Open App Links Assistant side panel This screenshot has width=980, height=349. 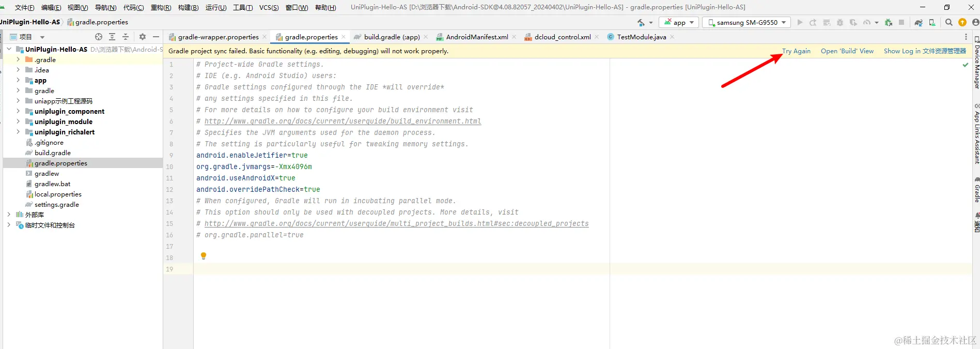(976, 134)
